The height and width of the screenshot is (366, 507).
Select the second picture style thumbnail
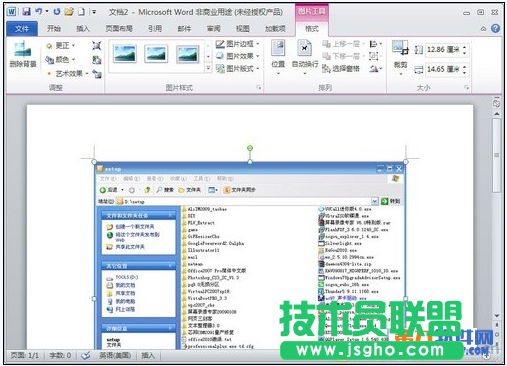(x=156, y=54)
